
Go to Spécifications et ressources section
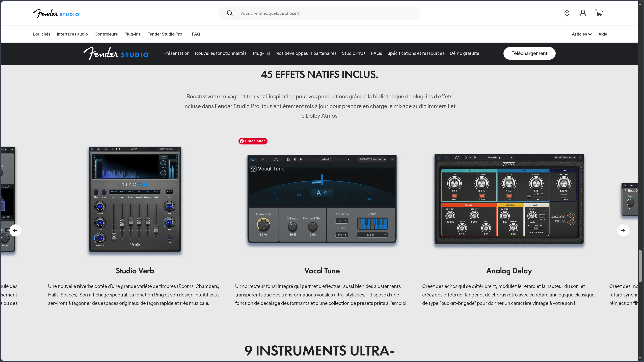pos(416,53)
